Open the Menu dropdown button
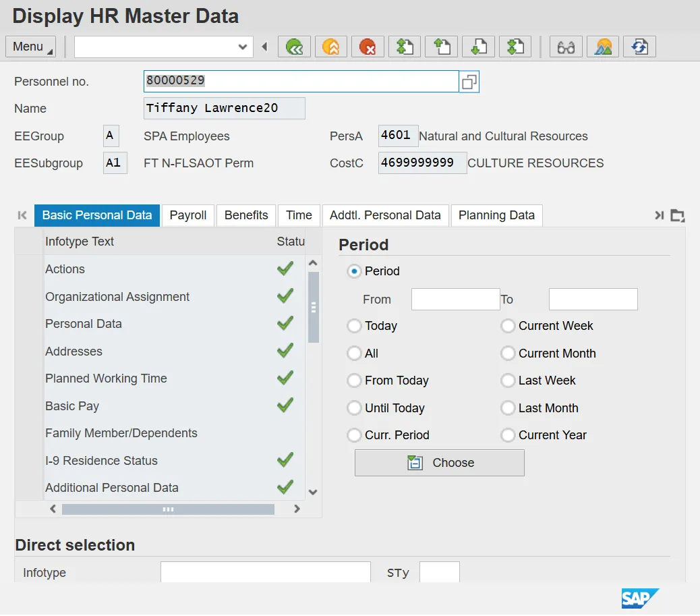This screenshot has height=616, width=700. [x=30, y=47]
